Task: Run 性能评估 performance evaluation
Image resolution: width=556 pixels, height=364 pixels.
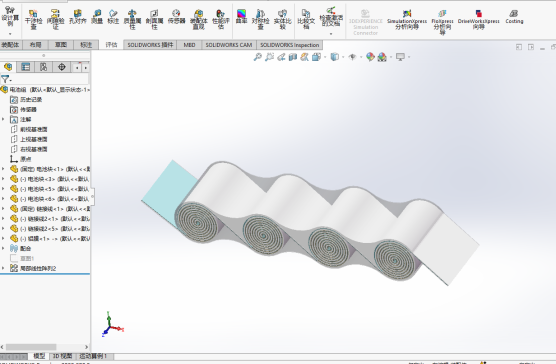Action: [x=221, y=20]
